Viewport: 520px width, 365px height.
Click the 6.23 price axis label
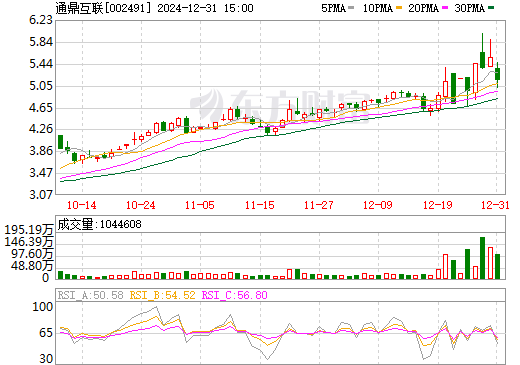(41, 20)
